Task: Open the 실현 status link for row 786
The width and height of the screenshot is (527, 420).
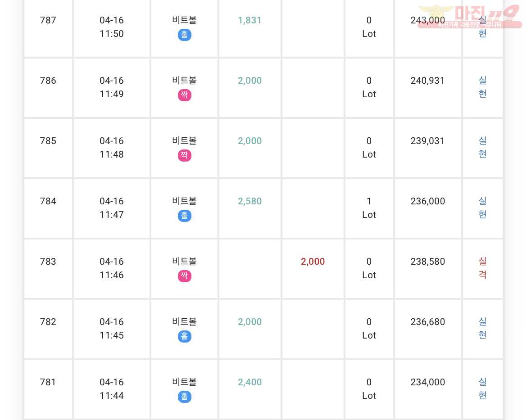Action: coord(483,87)
